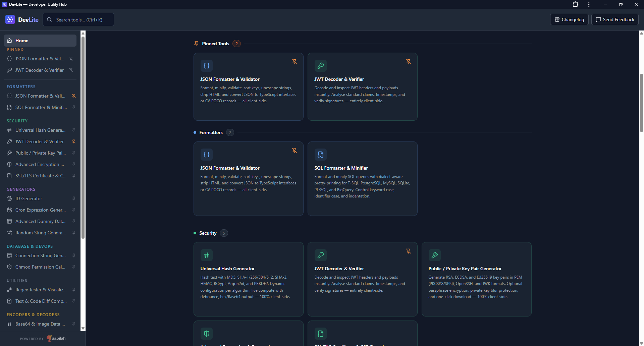Click key icon on pinned JWT Decoder card
The width and height of the screenshot is (644, 346).
pos(321,66)
